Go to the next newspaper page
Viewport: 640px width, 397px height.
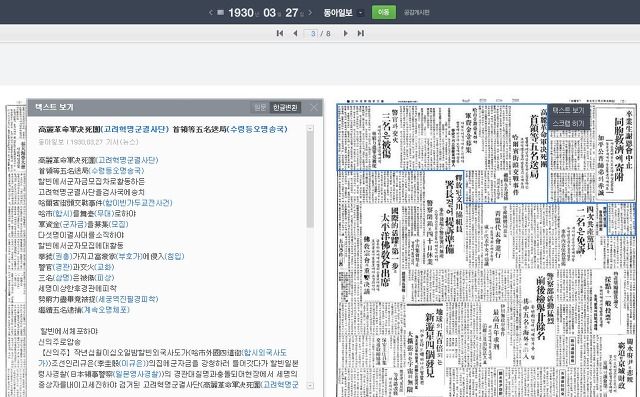(x=346, y=33)
